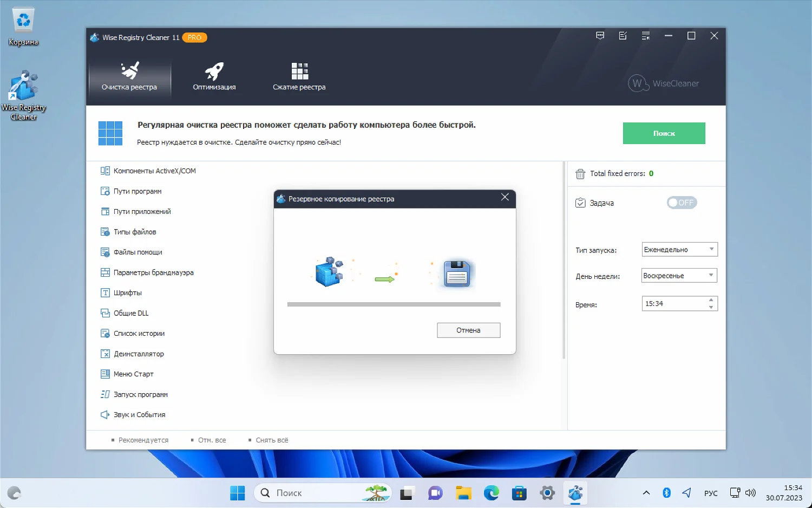
Task: Open the Chat app from the taskbar
Action: (435, 493)
